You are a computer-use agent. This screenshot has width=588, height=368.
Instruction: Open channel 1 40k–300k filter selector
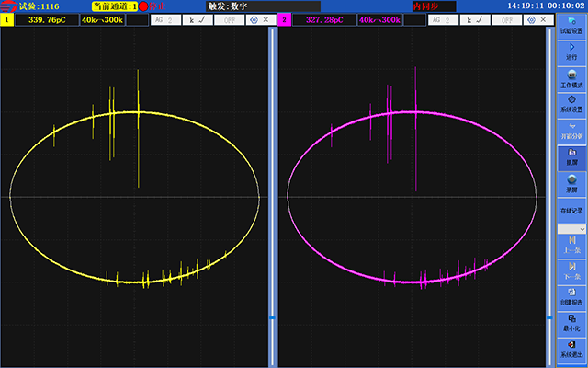[102, 19]
